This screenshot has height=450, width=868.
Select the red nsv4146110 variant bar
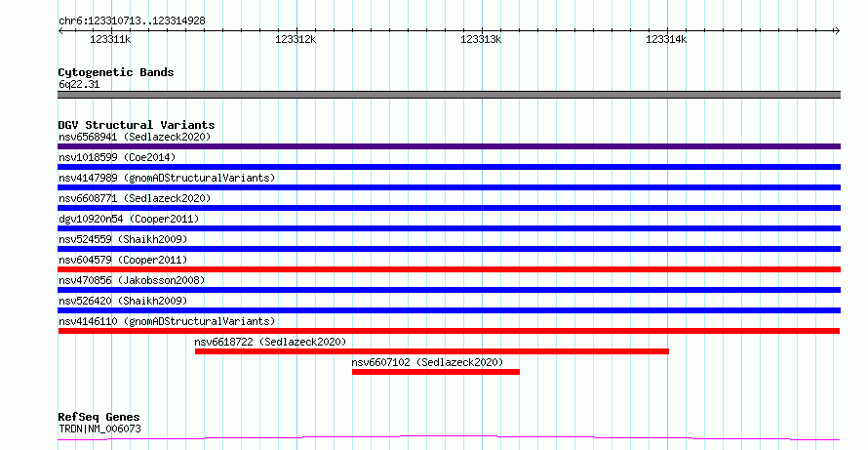[x=449, y=331]
